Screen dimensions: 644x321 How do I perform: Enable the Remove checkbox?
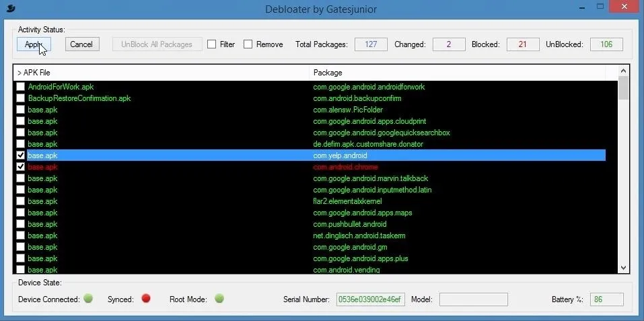pyautogui.click(x=248, y=44)
